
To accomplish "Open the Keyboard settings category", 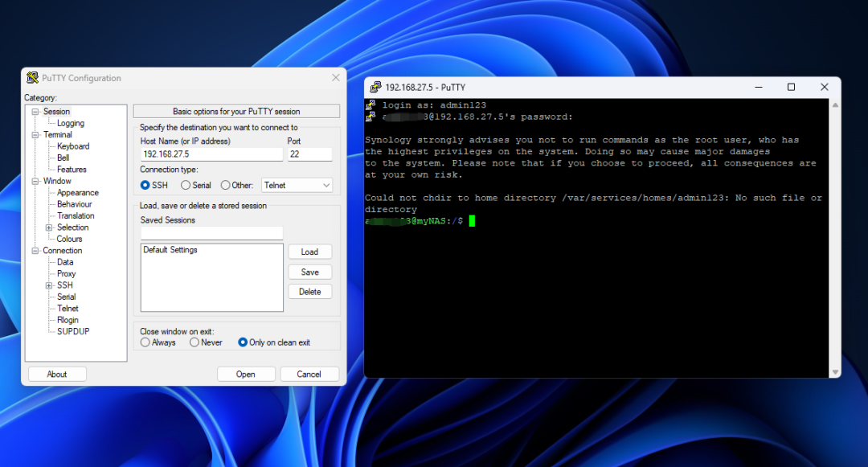I will coord(73,146).
